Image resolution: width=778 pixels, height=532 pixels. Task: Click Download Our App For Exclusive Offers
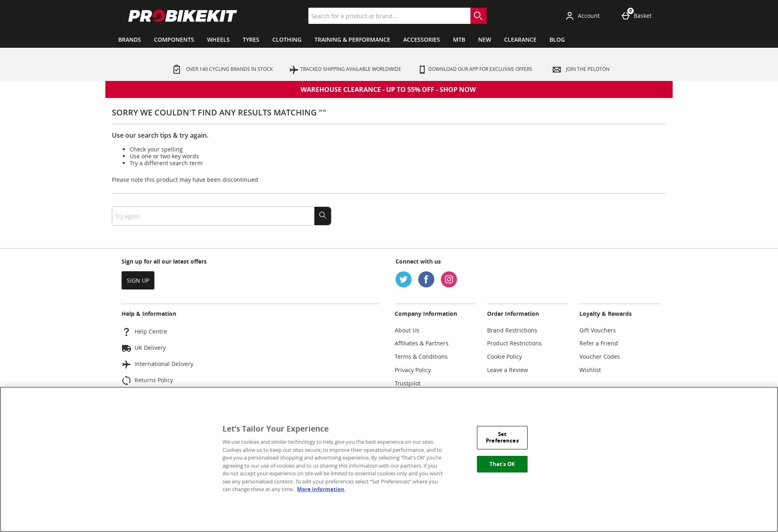[x=480, y=69]
